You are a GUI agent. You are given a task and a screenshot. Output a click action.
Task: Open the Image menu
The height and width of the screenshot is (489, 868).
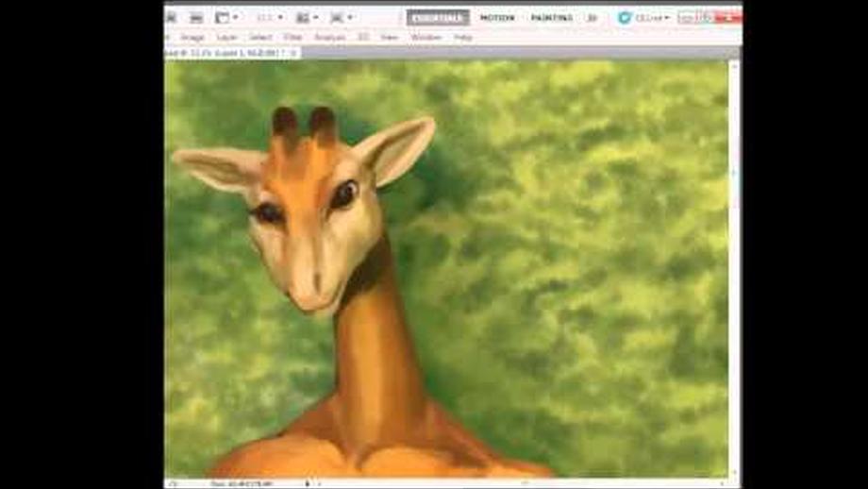pyautogui.click(x=192, y=37)
